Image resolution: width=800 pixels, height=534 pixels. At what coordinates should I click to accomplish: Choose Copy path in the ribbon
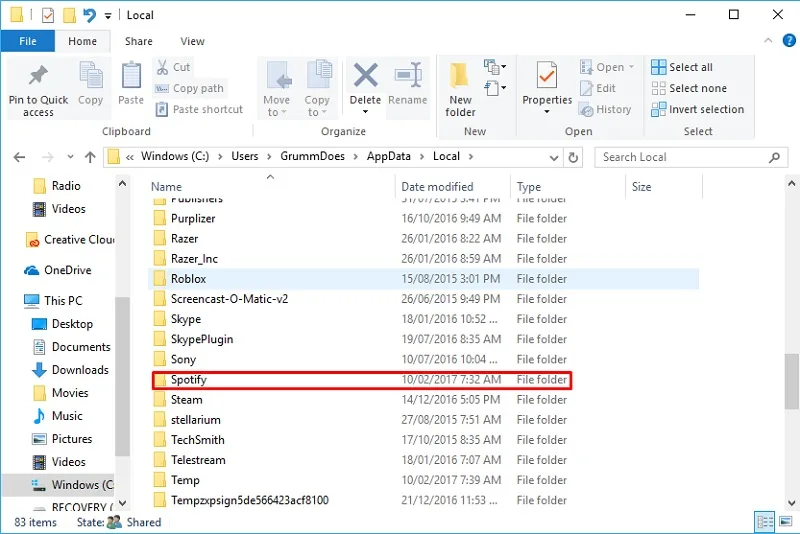pyautogui.click(x=189, y=88)
